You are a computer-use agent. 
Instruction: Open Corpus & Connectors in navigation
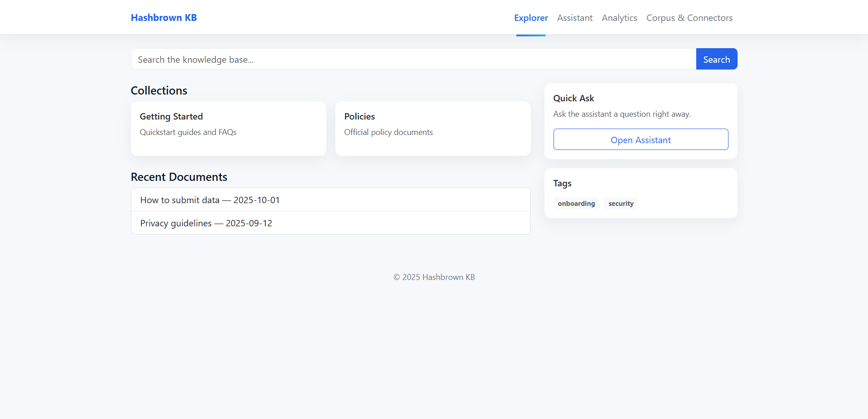pyautogui.click(x=689, y=18)
